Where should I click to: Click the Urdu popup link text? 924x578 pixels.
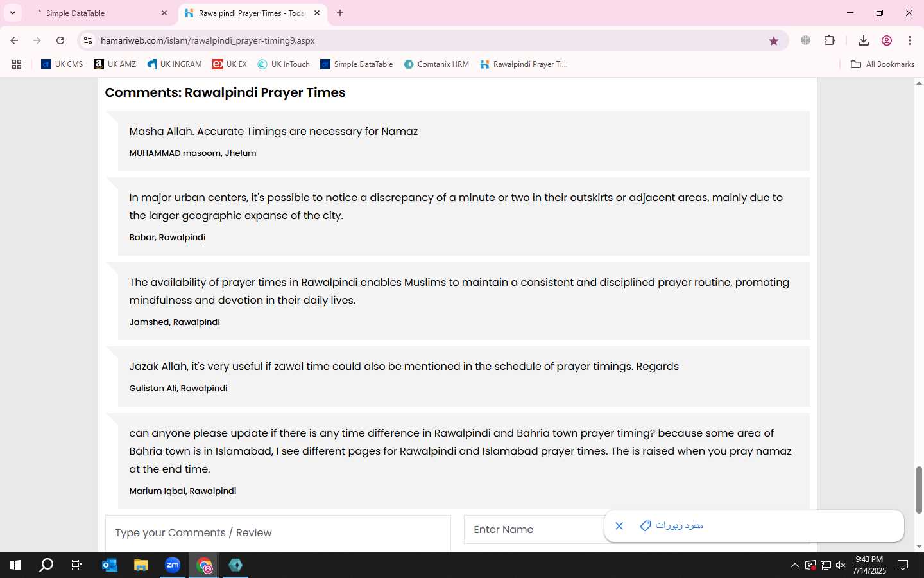[680, 525]
